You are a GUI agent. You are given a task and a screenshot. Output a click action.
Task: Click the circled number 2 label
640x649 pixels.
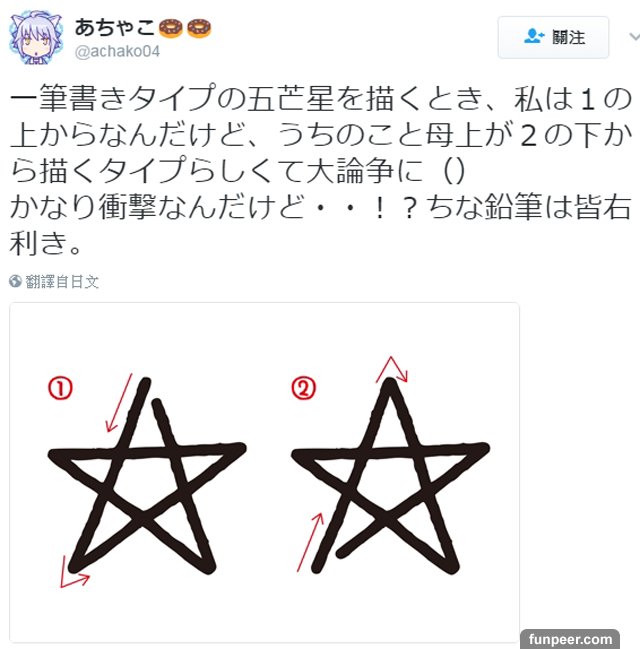click(303, 388)
